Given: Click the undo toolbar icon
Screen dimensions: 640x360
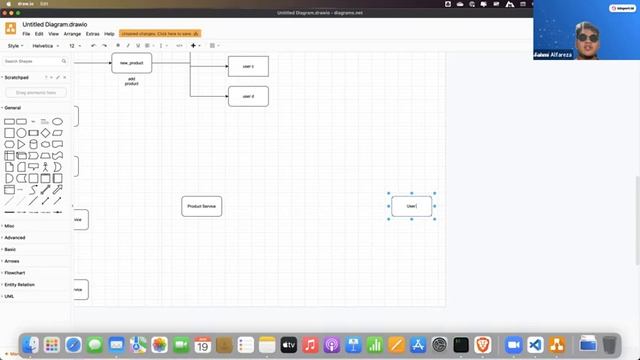Looking at the screenshot, I should [x=93, y=46].
